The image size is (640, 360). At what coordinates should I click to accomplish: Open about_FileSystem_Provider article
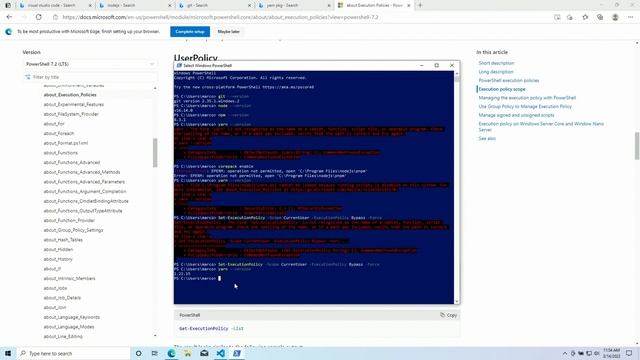click(x=71, y=114)
